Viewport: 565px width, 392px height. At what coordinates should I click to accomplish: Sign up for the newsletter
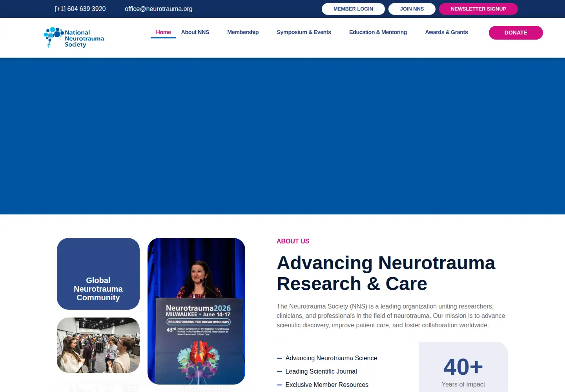[478, 9]
